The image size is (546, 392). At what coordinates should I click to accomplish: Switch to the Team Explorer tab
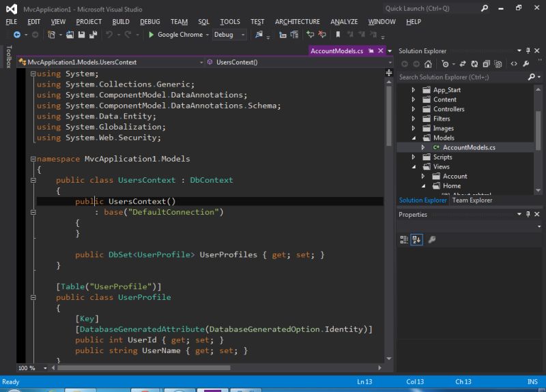tap(472, 200)
